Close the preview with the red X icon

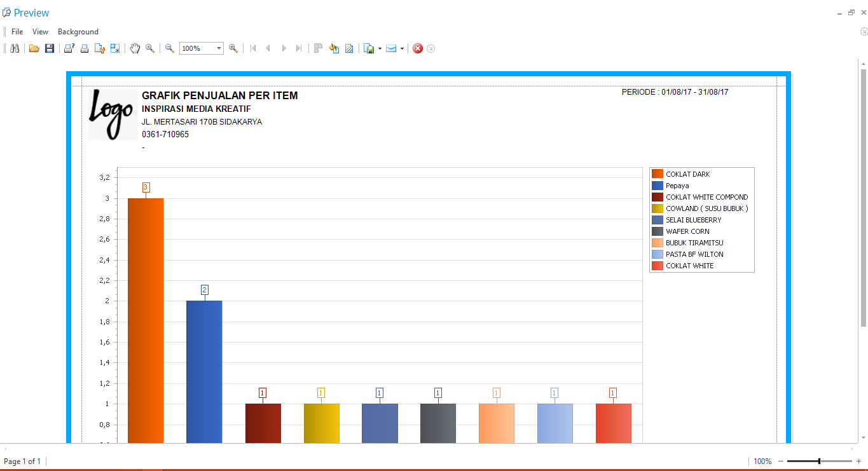point(418,48)
